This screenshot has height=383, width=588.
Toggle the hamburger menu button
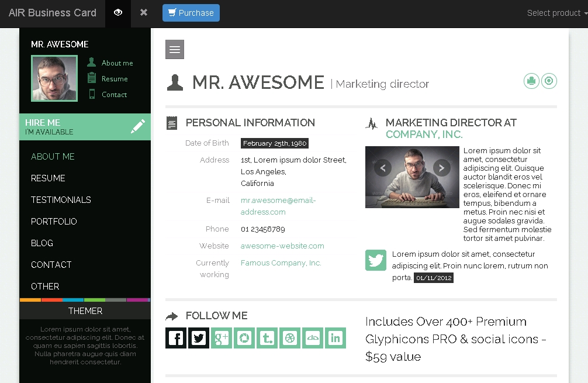175,50
